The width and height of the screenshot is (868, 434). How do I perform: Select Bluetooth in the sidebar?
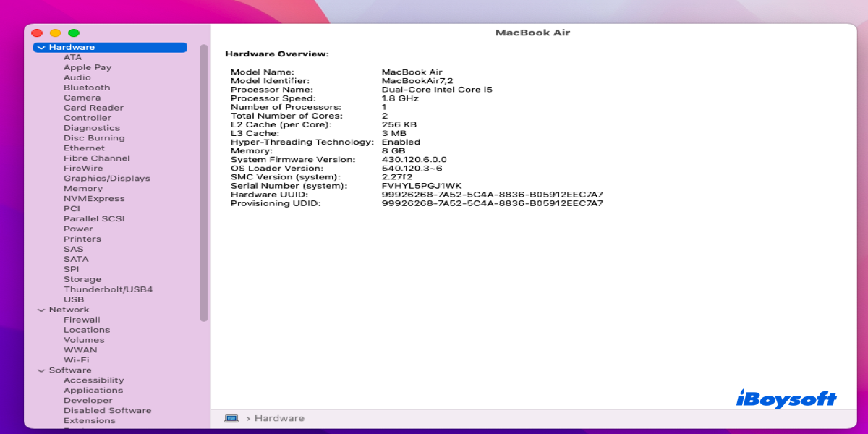click(87, 88)
